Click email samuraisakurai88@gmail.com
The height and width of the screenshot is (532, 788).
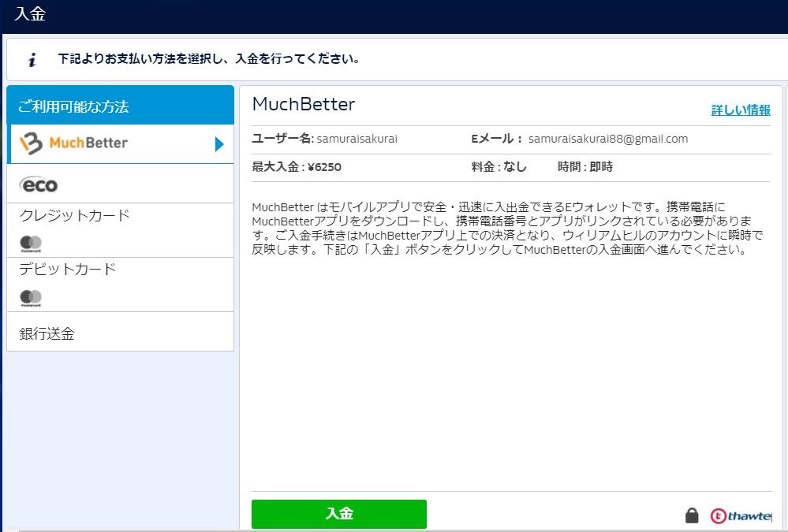[x=607, y=139]
